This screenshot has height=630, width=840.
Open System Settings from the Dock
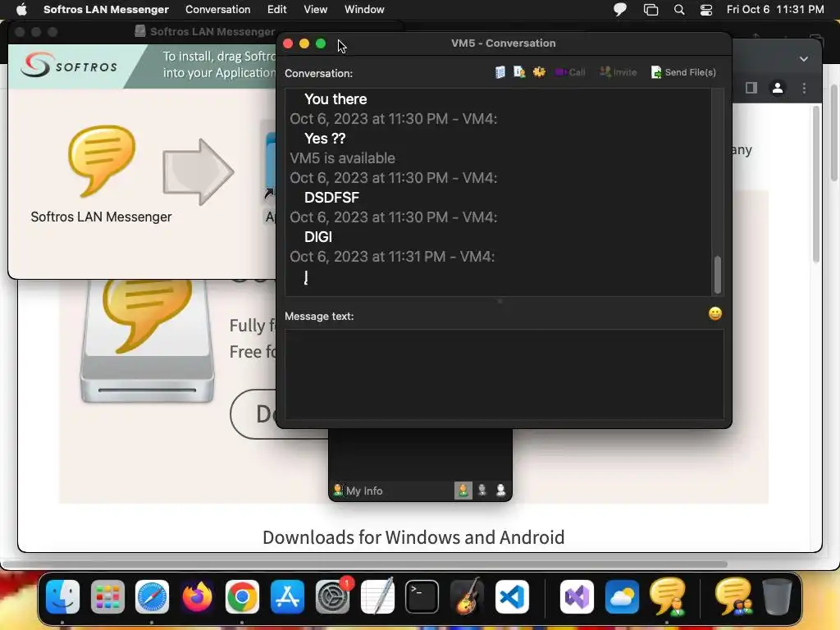(332, 596)
